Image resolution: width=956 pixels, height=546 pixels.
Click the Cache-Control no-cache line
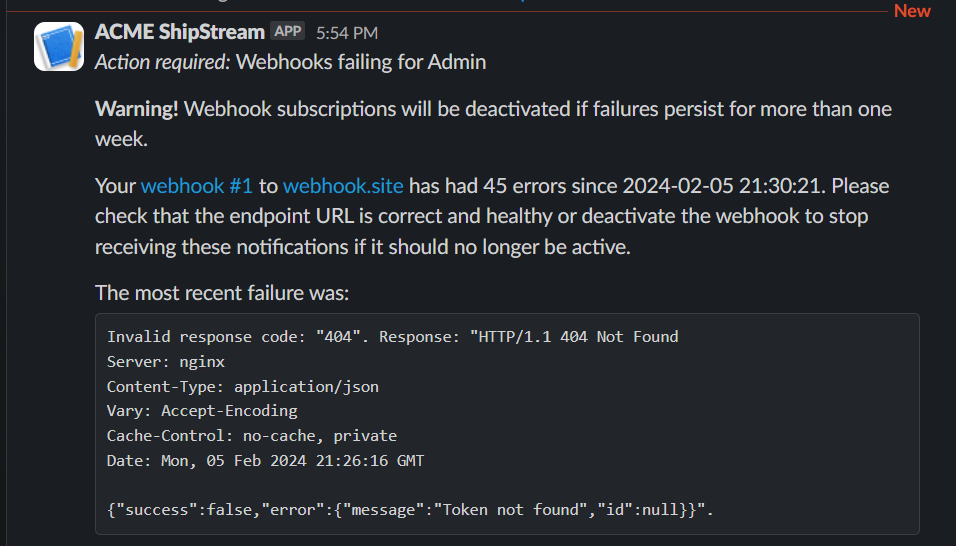pos(252,435)
